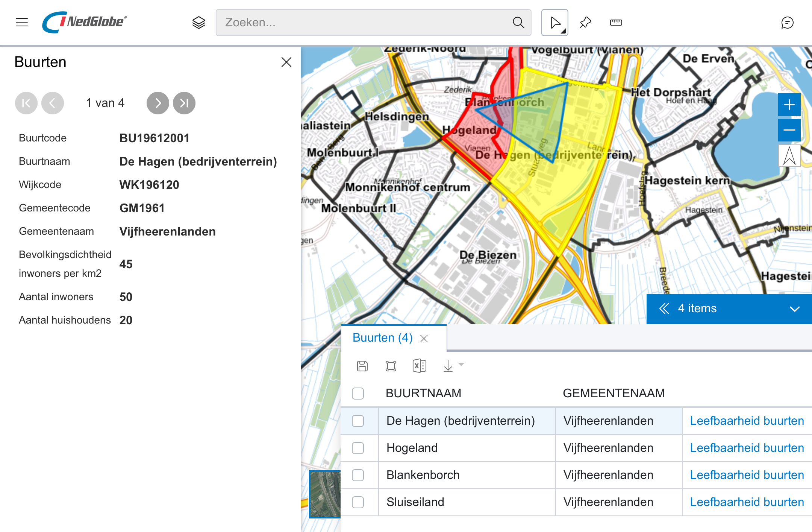Select the pointer selection tool
This screenshot has width=812, height=532.
[x=554, y=23]
